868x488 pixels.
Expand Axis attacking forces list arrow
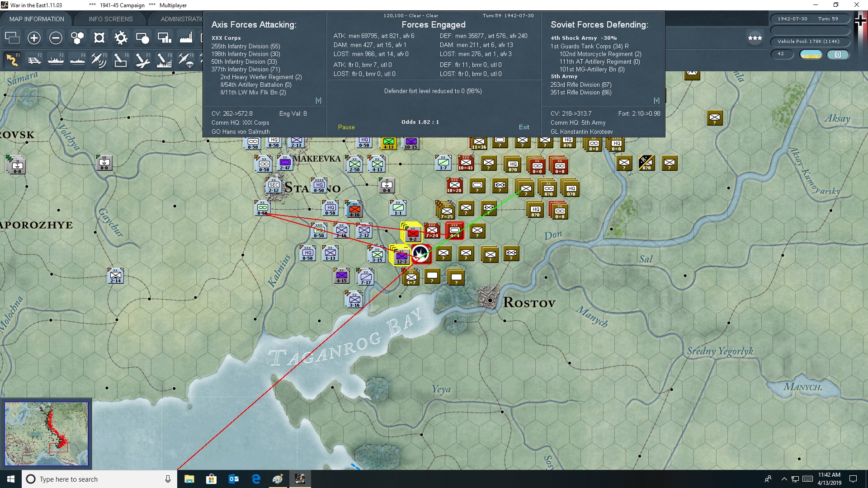(318, 100)
